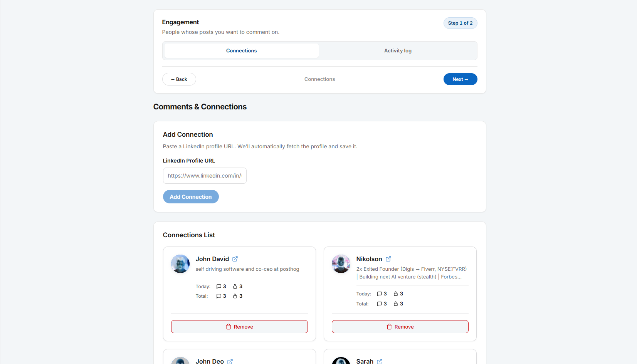The height and width of the screenshot is (364, 637).
Task: Switch to the Activity log tab
Action: (x=398, y=50)
